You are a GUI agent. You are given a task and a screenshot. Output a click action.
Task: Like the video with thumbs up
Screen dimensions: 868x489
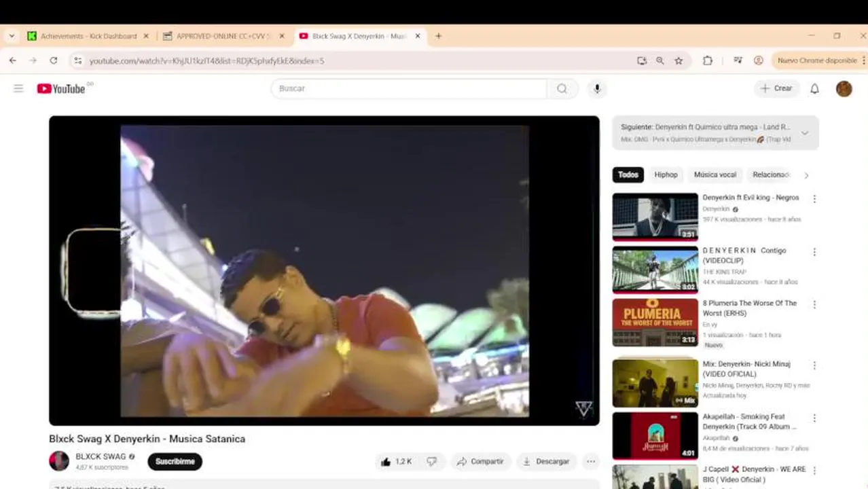pos(397,462)
